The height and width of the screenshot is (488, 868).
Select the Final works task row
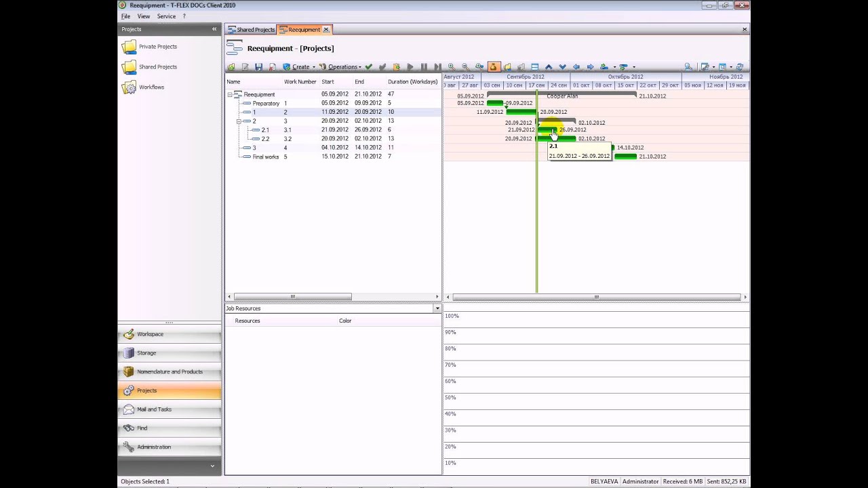click(x=333, y=157)
